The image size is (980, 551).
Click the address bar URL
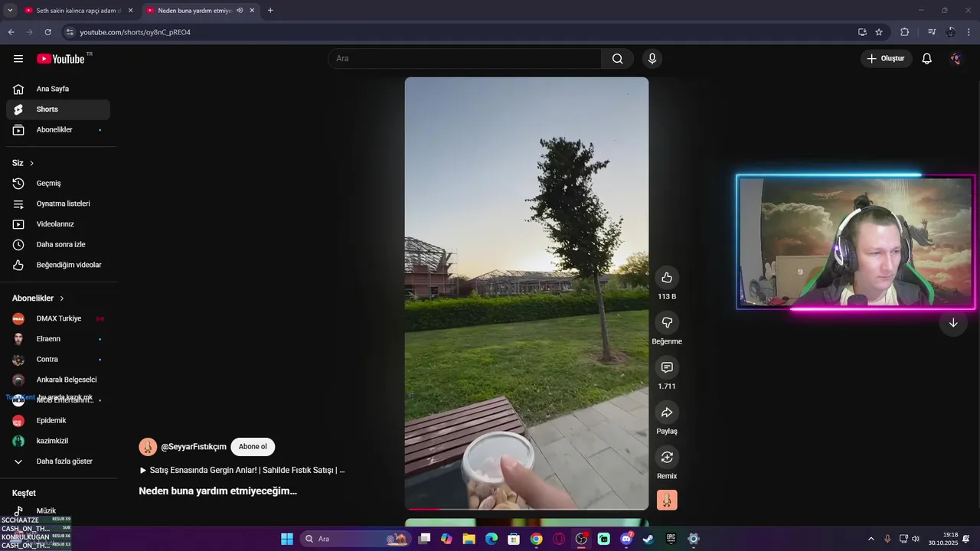[x=135, y=32]
